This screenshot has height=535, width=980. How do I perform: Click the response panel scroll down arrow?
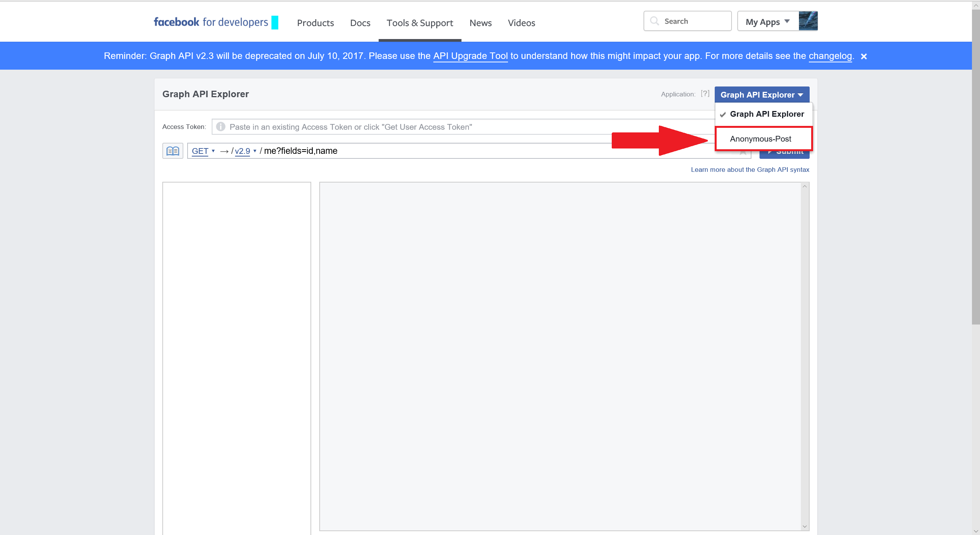[x=805, y=527]
